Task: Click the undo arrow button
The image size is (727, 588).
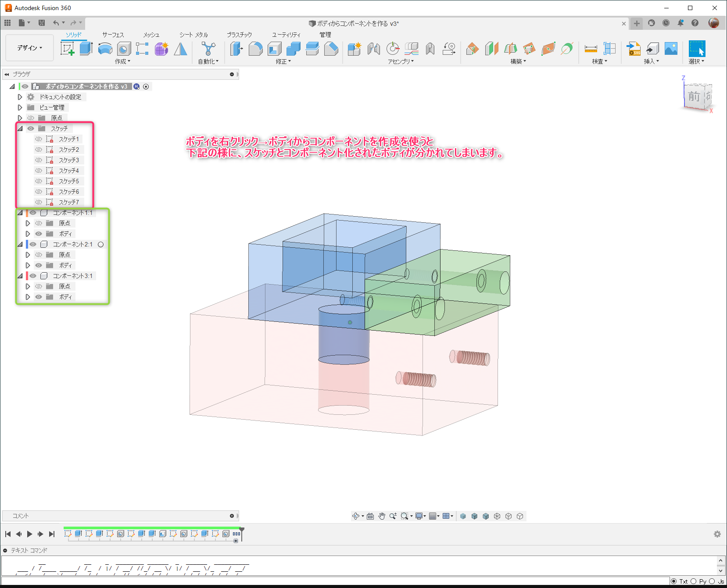Action: (56, 23)
